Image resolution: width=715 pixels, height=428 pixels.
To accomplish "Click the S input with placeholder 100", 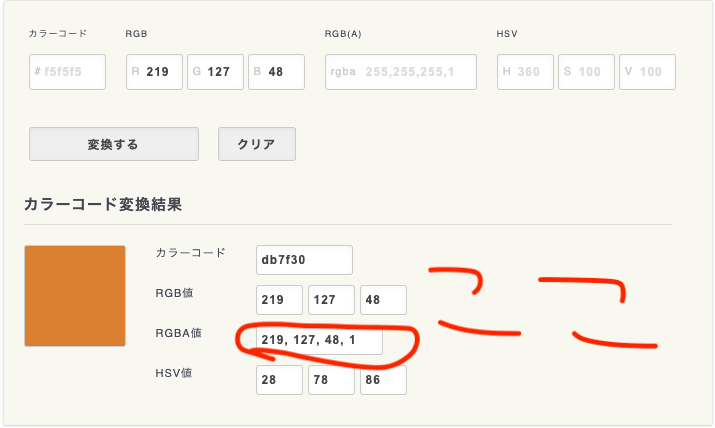I will click(x=586, y=72).
